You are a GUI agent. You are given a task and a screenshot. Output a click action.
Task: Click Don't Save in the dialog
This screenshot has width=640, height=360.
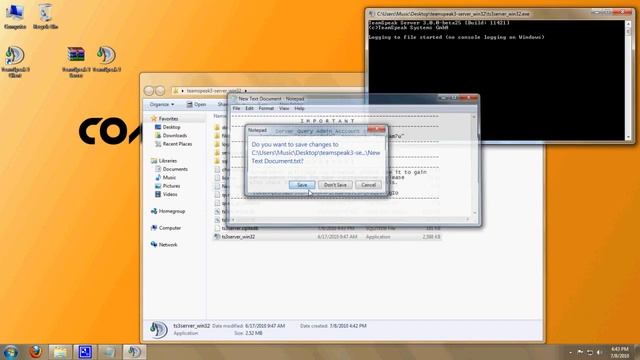(335, 185)
